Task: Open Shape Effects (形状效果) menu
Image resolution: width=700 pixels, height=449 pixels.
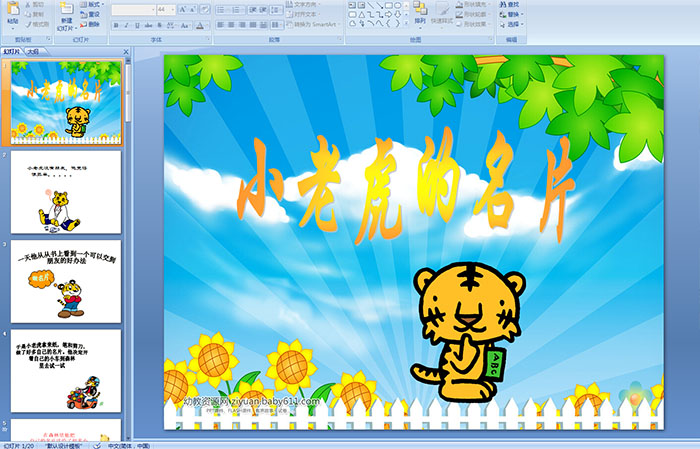Action: pos(473,24)
